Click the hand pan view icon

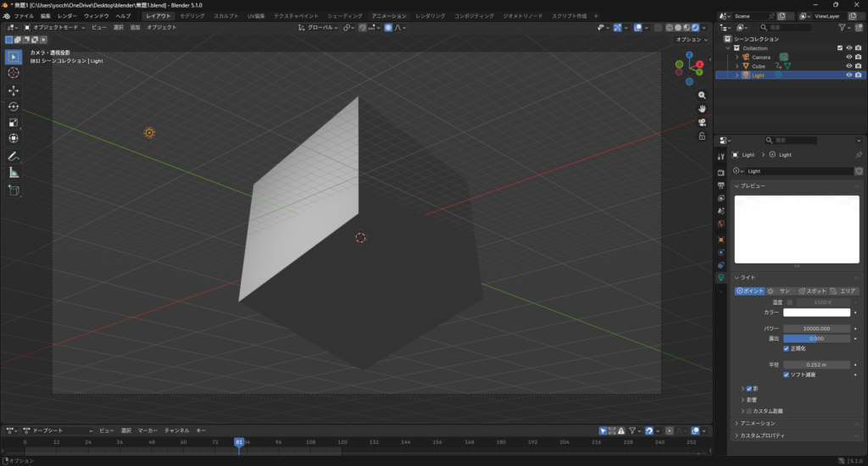(x=703, y=108)
